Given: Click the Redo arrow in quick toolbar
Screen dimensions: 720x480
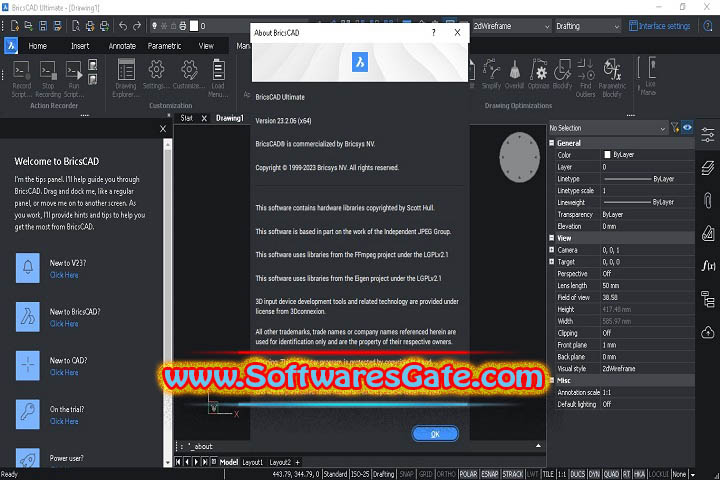Looking at the screenshot, I should click(x=137, y=26).
